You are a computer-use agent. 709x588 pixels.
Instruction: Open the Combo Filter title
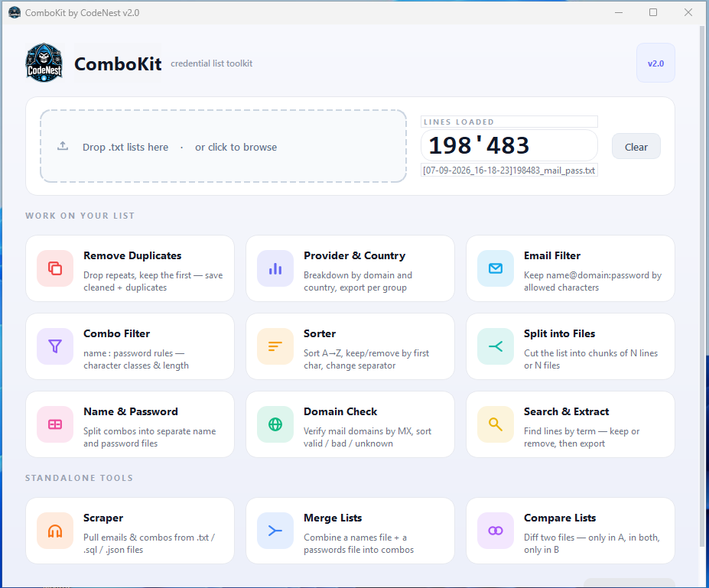pyautogui.click(x=117, y=333)
